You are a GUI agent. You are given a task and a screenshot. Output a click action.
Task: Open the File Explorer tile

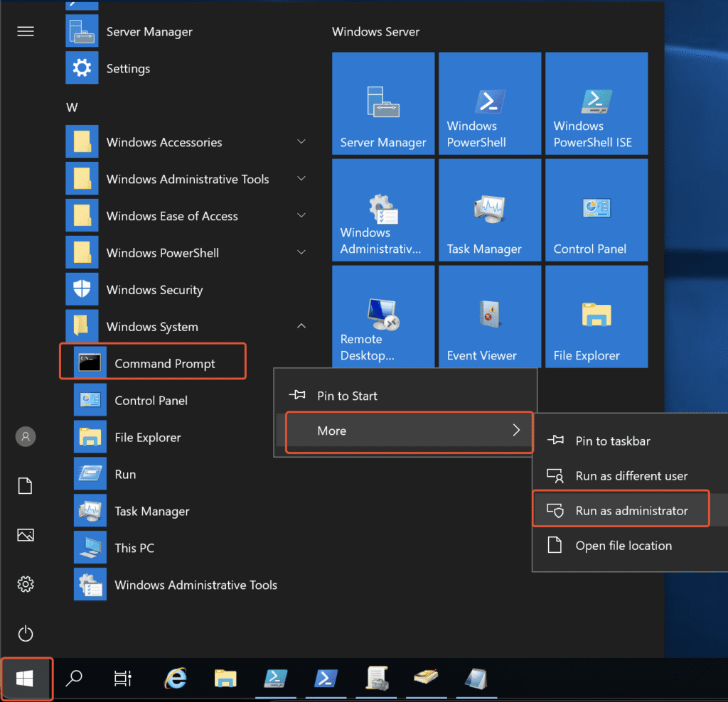[596, 316]
